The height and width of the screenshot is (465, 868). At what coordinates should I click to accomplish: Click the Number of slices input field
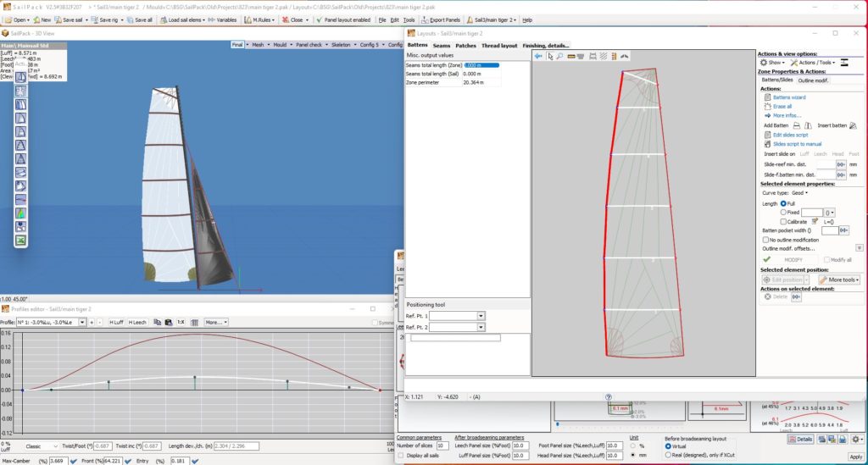(x=442, y=445)
